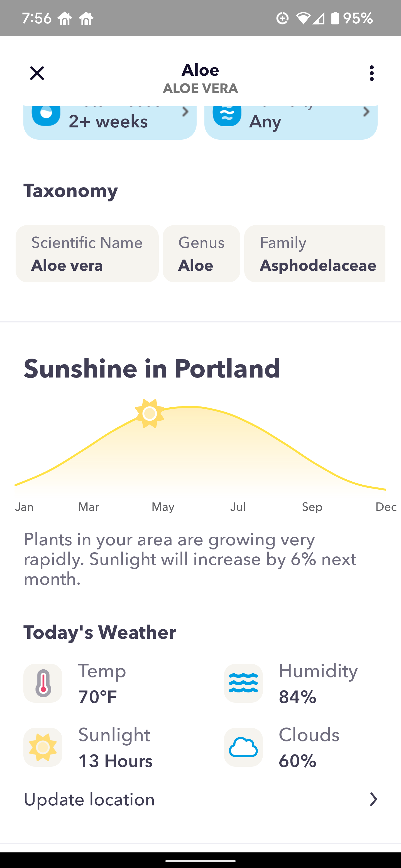
Task: Select the Scientific Name Aloe vera card
Action: tap(87, 254)
